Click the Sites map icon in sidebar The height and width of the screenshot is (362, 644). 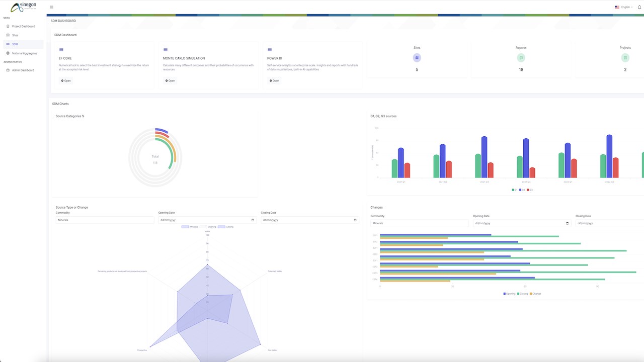tap(8, 35)
